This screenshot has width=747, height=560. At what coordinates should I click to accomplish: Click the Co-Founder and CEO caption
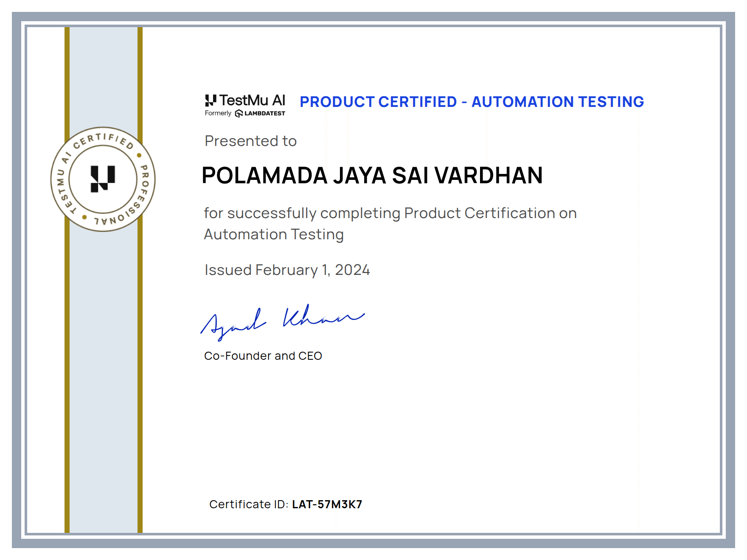263,356
